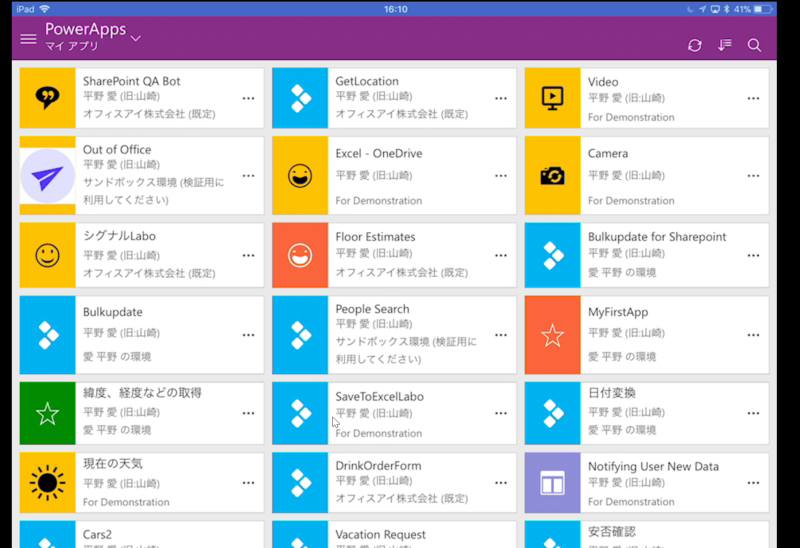The height and width of the screenshot is (548, 800).
Task: Open the シグナルLabo smiley icon
Action: pyautogui.click(x=47, y=255)
